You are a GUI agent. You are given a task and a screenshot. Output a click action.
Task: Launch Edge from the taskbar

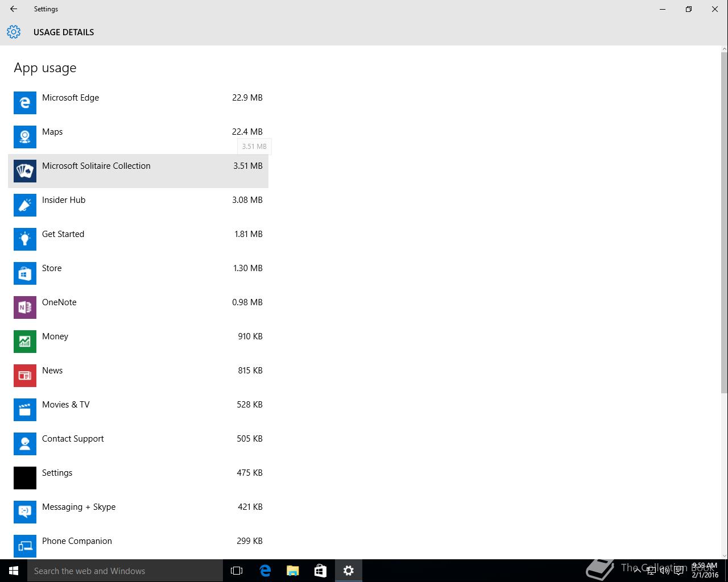265,571
